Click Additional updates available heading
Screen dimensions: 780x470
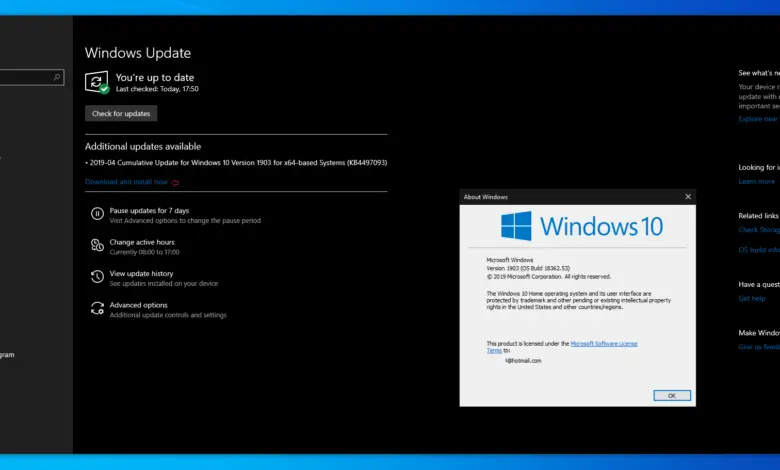(143, 146)
